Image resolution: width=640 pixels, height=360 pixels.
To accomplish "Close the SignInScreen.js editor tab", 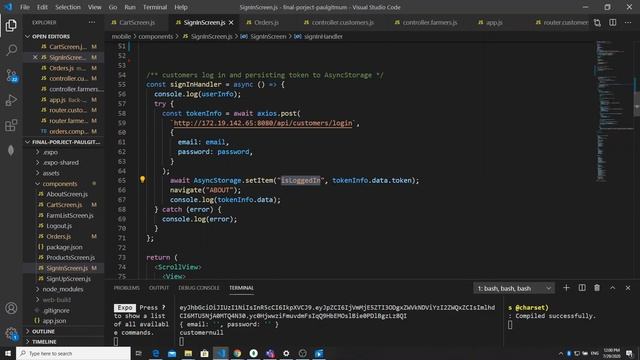I will click(231, 22).
